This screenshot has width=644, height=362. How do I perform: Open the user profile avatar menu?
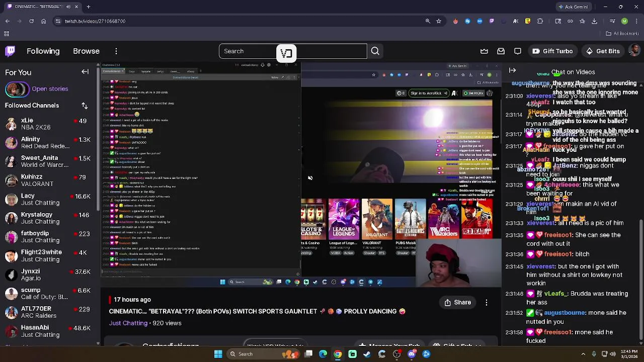[x=634, y=51]
